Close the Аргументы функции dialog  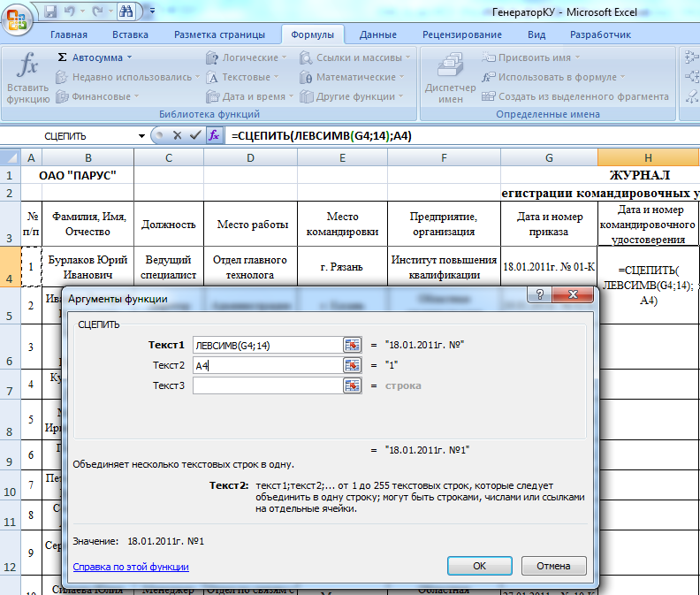pos(573,294)
